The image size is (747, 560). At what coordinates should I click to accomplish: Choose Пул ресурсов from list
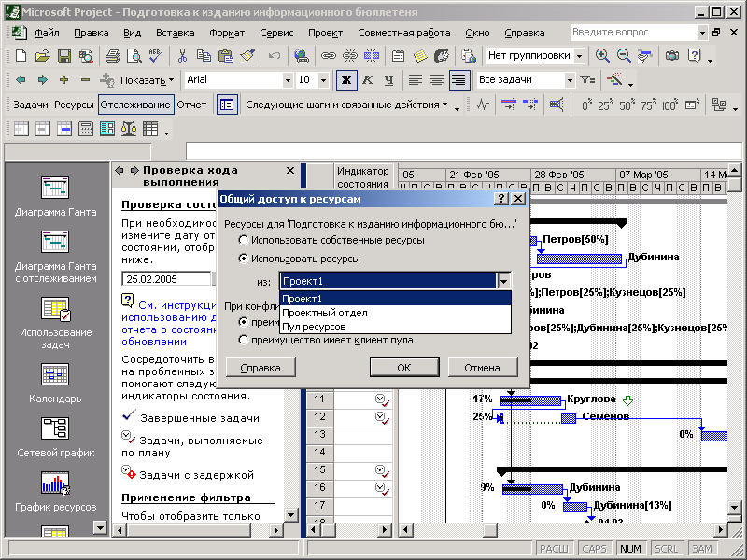pyautogui.click(x=395, y=328)
